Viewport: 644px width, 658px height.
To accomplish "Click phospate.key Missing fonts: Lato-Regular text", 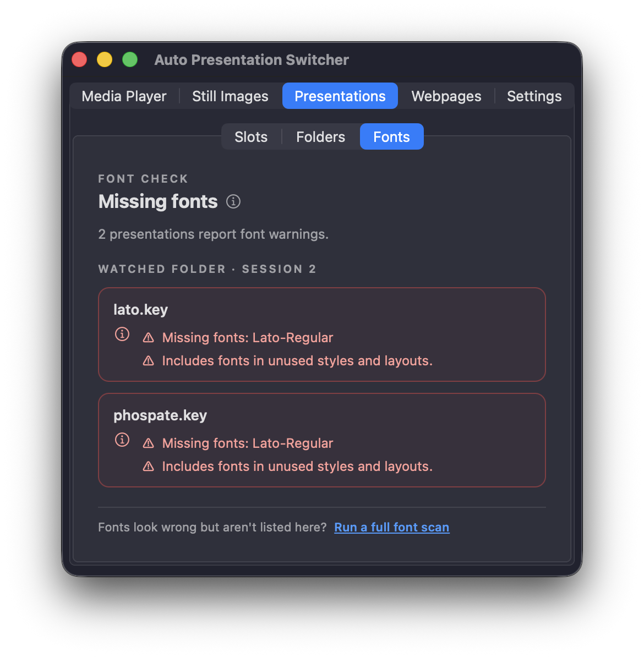I will coord(248,443).
